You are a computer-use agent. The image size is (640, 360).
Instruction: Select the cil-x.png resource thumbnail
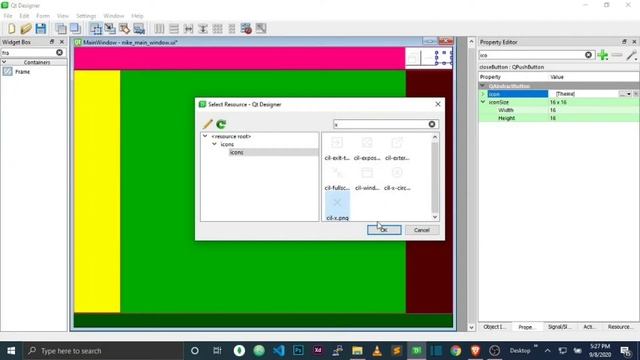[338, 207]
